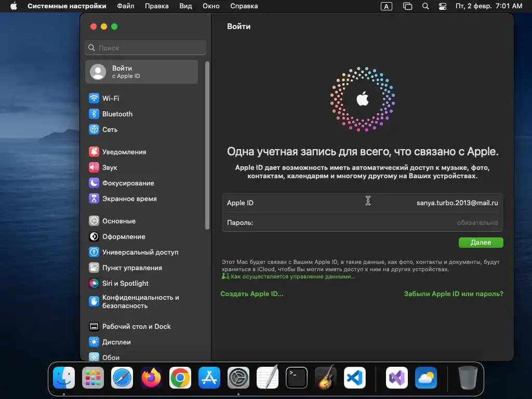This screenshot has height=399, width=532.
Task: Open Как осуществляется управление данными link
Action: click(293, 276)
